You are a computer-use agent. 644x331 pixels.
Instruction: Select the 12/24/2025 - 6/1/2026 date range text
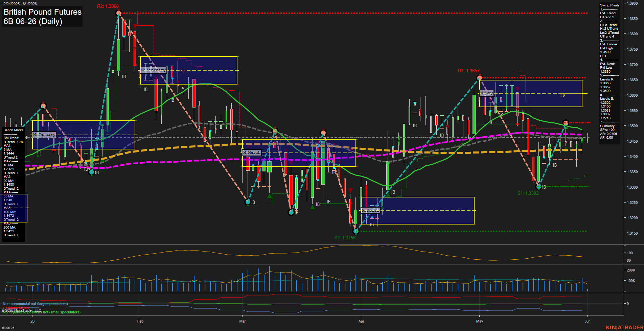pos(19,4)
